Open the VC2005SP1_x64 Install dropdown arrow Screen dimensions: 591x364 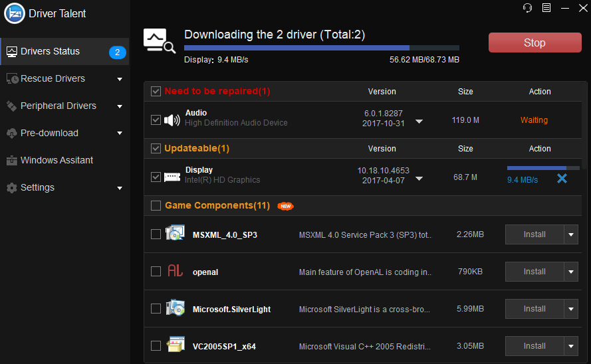[x=571, y=346]
